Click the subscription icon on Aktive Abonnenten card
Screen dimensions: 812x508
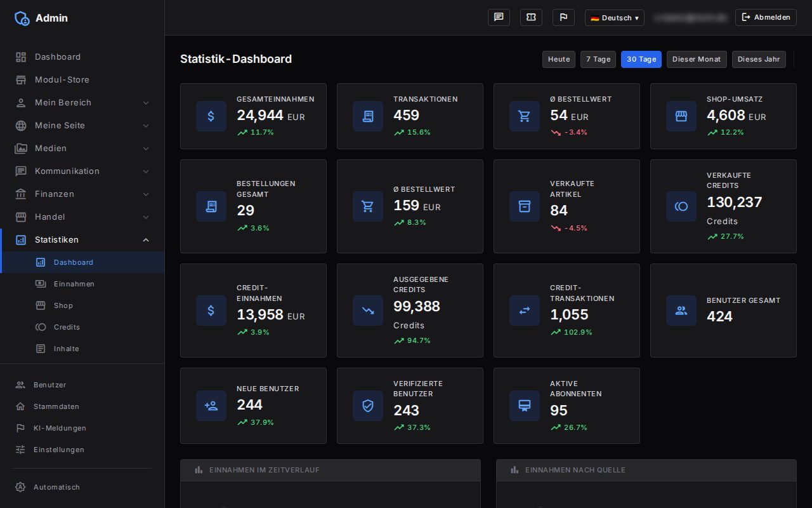pyautogui.click(x=525, y=406)
